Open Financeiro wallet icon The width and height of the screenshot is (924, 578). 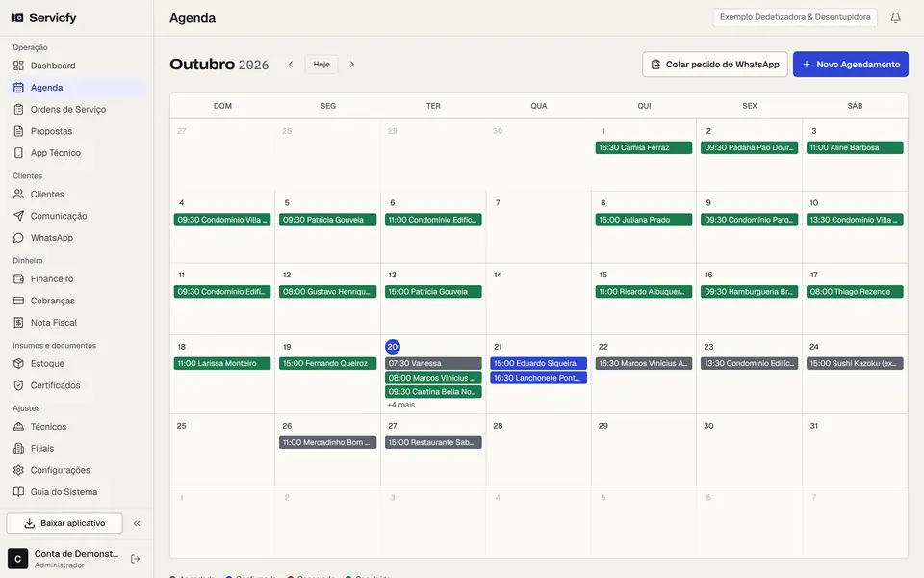[x=19, y=279]
